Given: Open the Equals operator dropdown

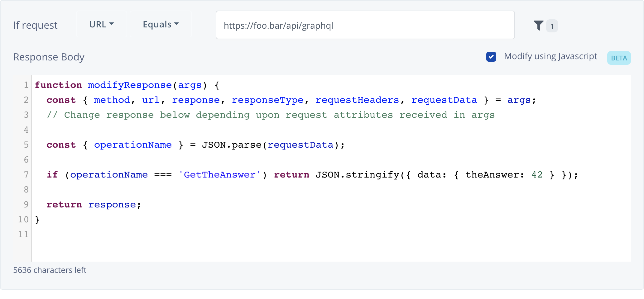Looking at the screenshot, I should (x=160, y=24).
